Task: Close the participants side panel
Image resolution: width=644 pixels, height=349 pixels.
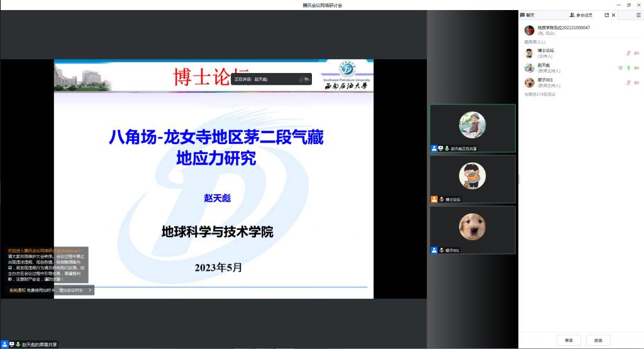Action: coord(614,15)
